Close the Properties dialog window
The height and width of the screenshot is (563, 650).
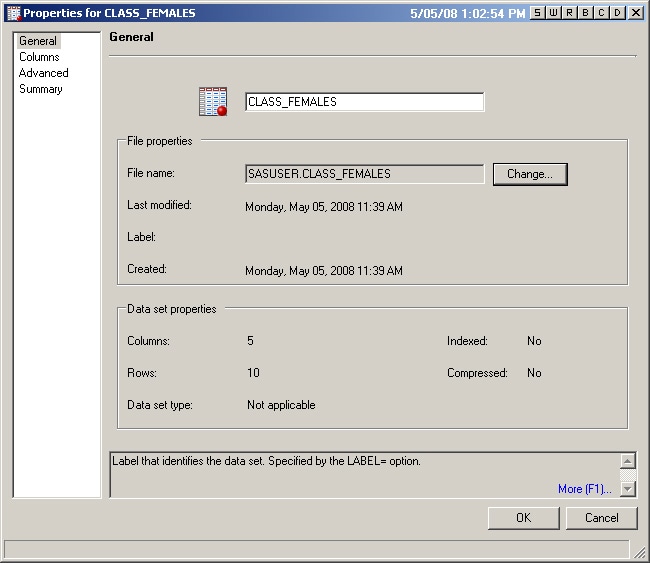coord(635,13)
